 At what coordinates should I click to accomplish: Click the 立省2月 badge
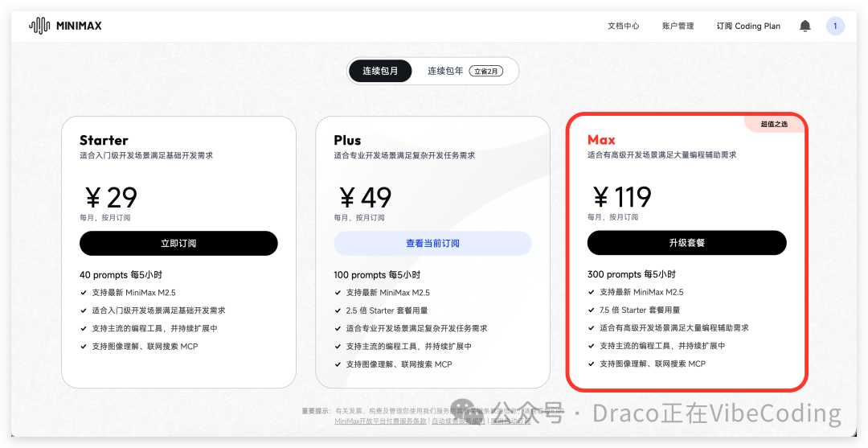pos(486,71)
